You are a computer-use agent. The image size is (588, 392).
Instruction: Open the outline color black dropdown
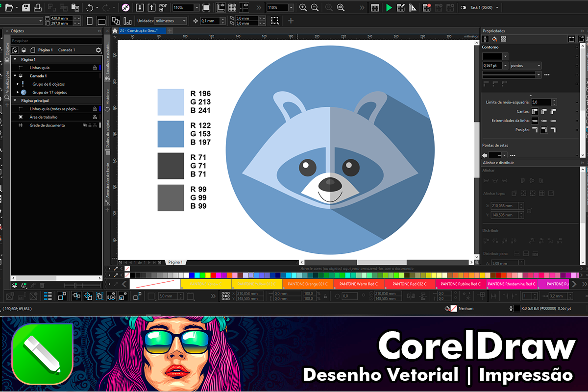point(505,56)
